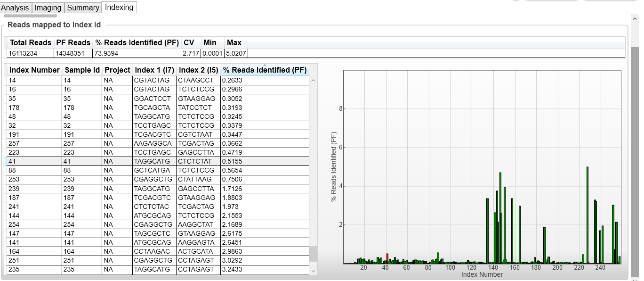Click the index table scrollbar thumb
Screen dimensions: 644x281
click(314, 254)
